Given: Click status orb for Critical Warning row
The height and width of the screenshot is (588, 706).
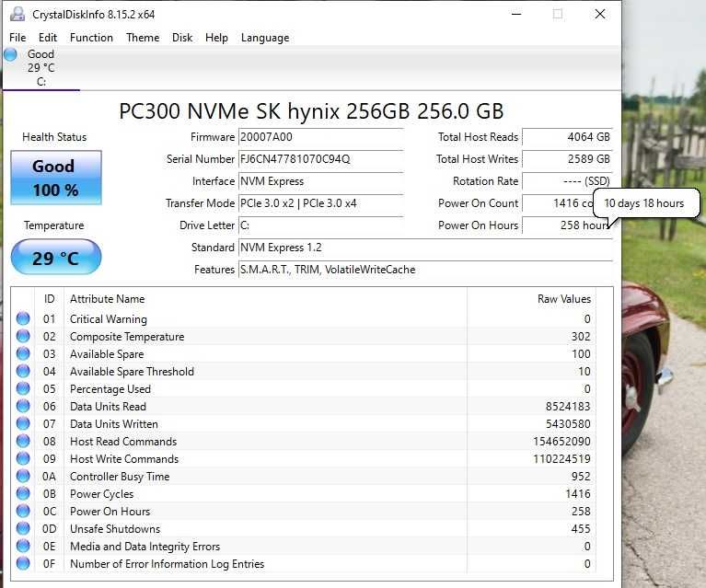Looking at the screenshot, I should [x=23, y=318].
